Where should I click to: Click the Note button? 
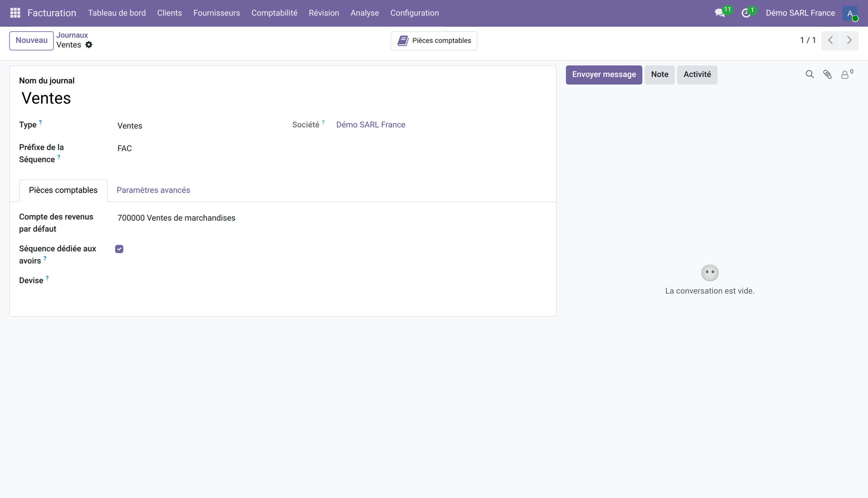pos(660,75)
